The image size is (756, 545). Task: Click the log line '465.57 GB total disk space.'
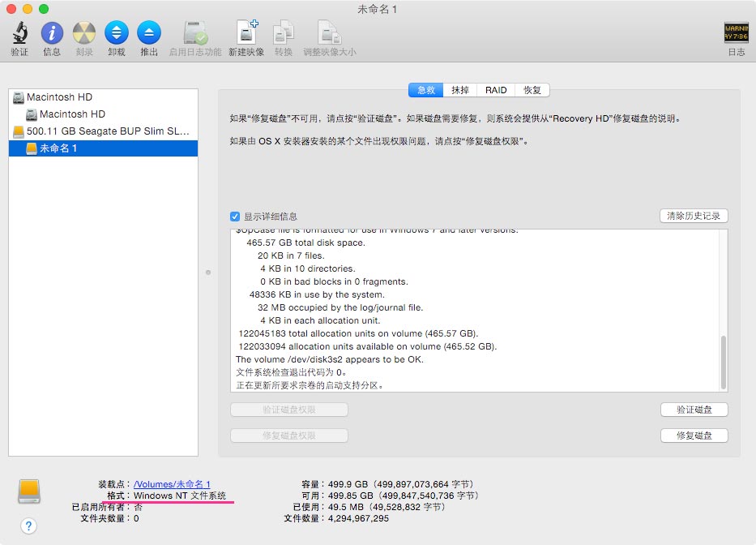coord(305,242)
